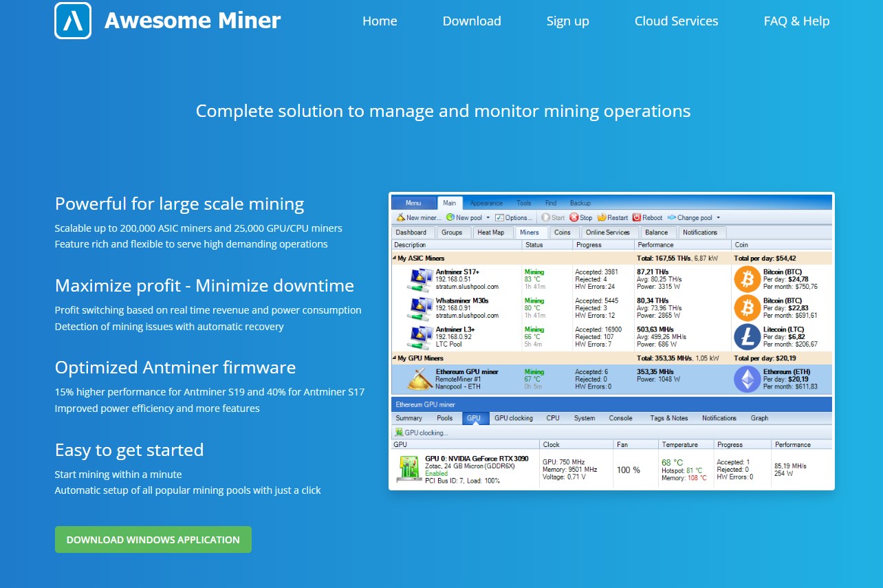883x588 pixels.
Task: Click the greyed Start button icon
Action: (x=545, y=217)
